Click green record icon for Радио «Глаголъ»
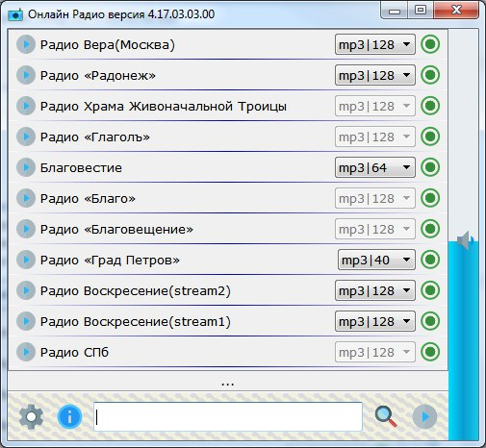The image size is (486, 448). [x=430, y=137]
